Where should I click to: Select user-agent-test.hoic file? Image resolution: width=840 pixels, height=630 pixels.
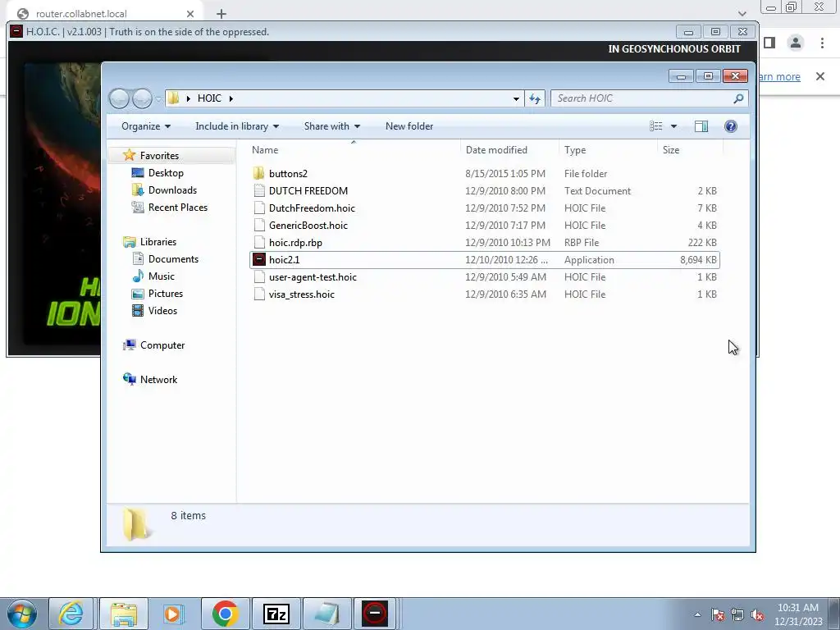pos(313,277)
